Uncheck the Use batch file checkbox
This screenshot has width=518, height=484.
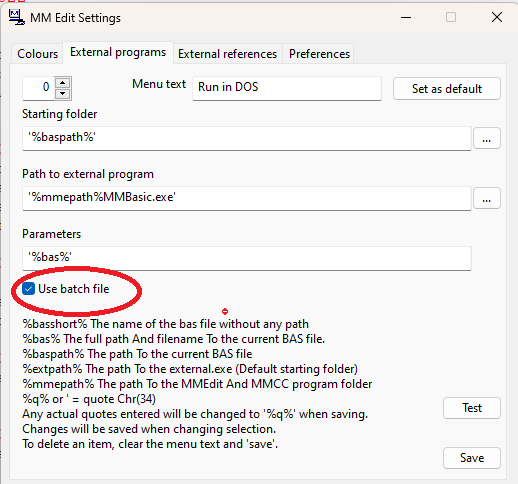point(28,289)
